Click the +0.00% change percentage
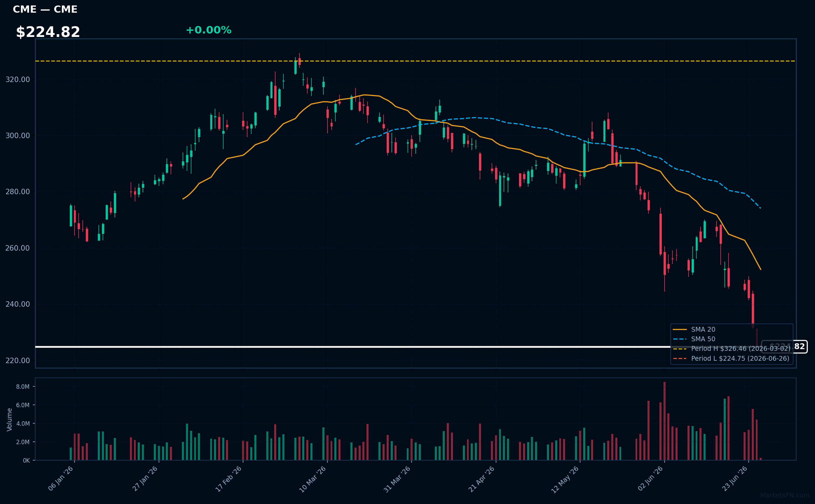 209,30
